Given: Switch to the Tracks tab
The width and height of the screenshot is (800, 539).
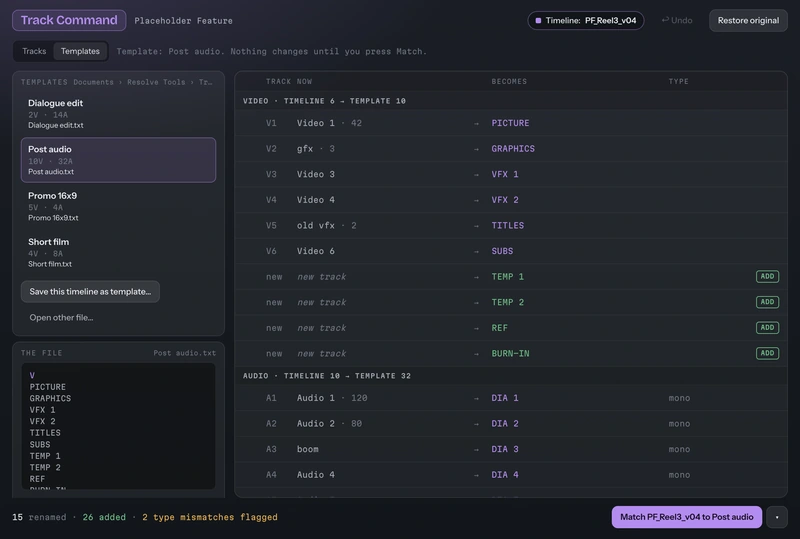Looking at the screenshot, I should click(x=34, y=51).
